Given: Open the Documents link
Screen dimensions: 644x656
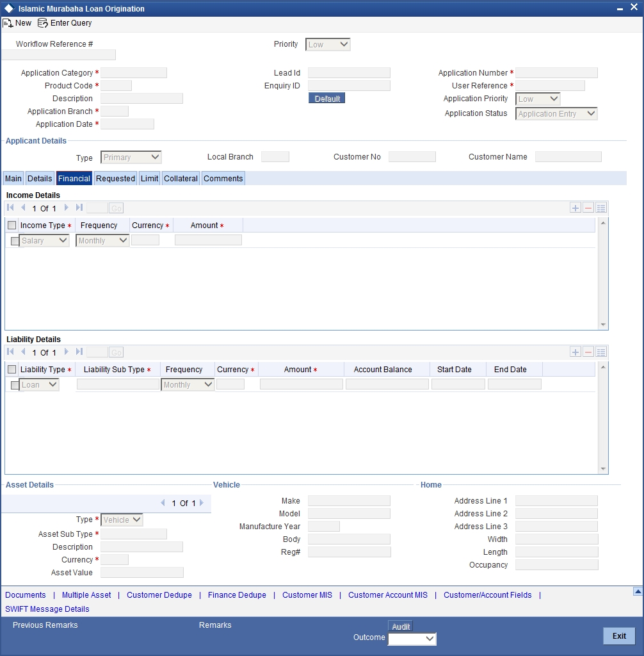Looking at the screenshot, I should [26, 595].
